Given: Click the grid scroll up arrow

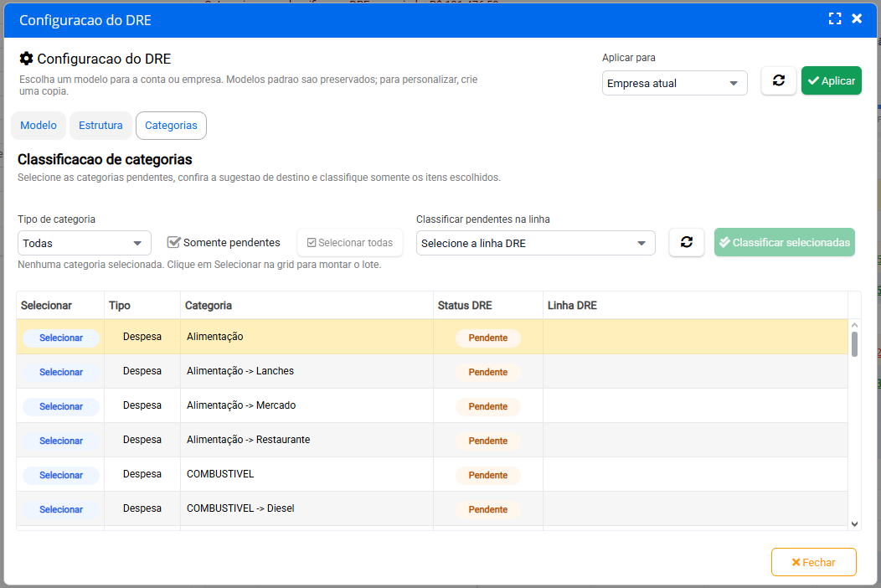Looking at the screenshot, I should (854, 325).
